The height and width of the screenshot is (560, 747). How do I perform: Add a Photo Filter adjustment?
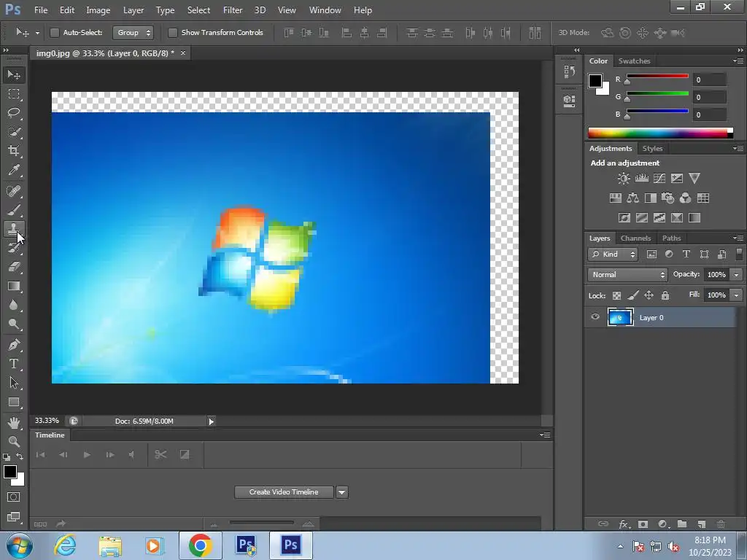(x=668, y=198)
